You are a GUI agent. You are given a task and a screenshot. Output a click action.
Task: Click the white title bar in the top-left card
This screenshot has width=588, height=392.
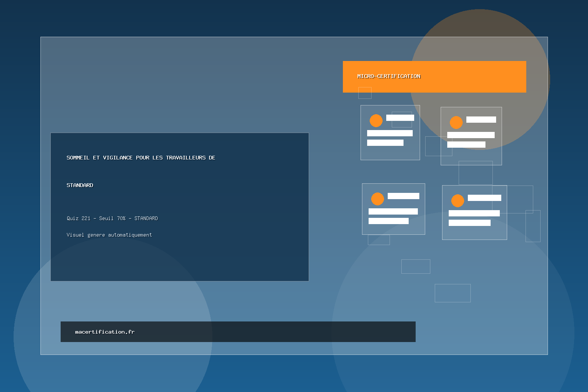coord(400,118)
